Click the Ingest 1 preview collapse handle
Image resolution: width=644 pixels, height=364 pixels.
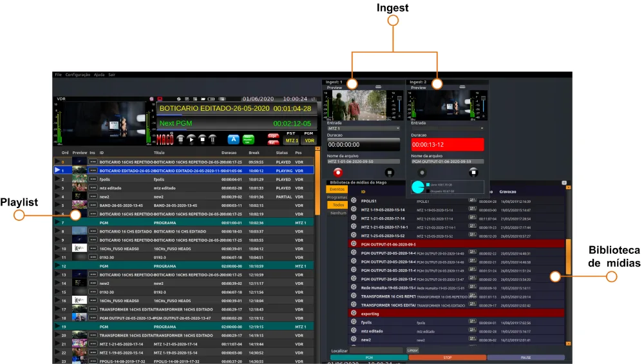click(x=378, y=87)
